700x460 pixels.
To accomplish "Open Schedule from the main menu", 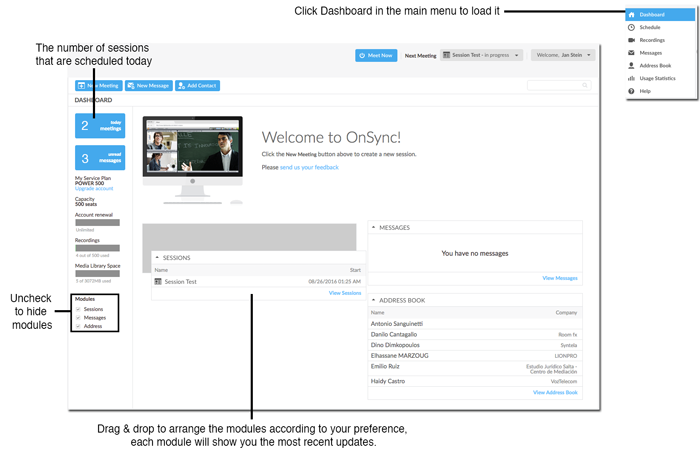I will coord(660,28).
